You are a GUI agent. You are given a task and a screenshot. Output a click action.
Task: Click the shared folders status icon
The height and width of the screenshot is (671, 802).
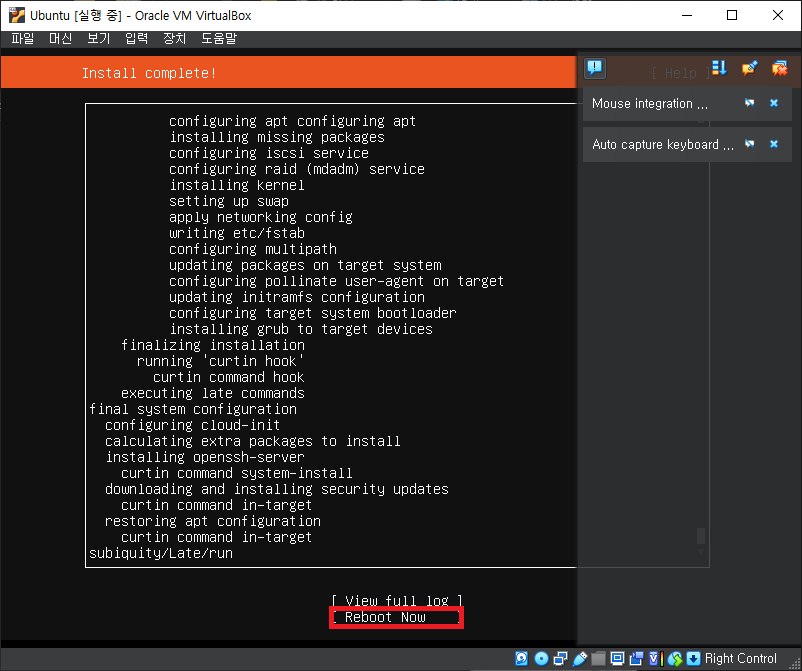click(598, 659)
